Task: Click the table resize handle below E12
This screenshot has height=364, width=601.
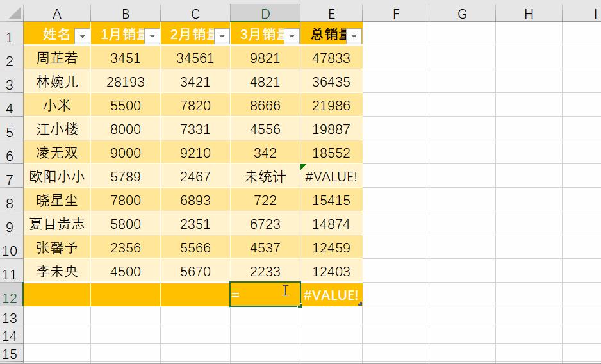Action: coord(360,304)
